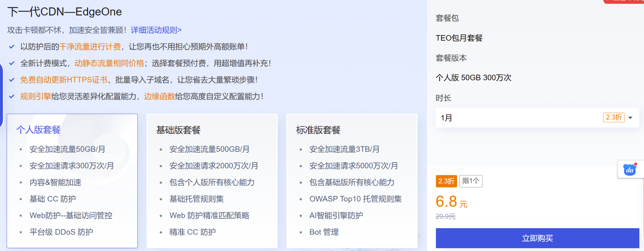Click 安全加速请求300万次/月 item
This screenshot has height=251, width=644.
click(72, 166)
